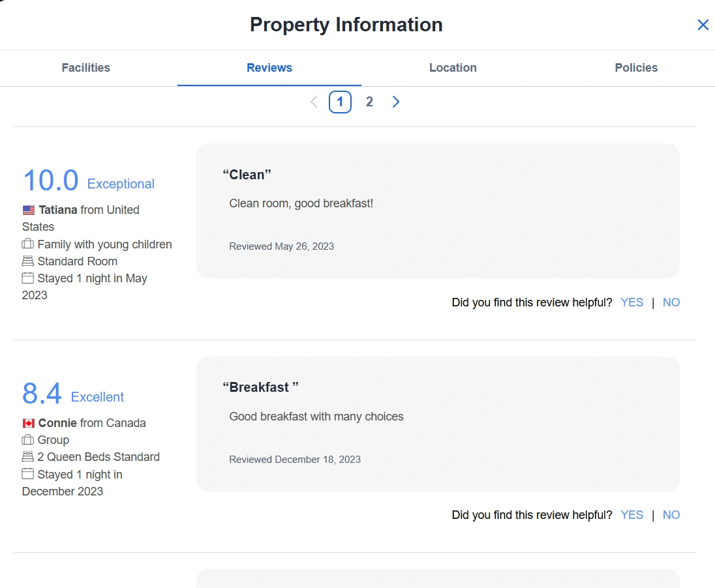
Task: Click the 8.4 rating score
Action: (42, 393)
